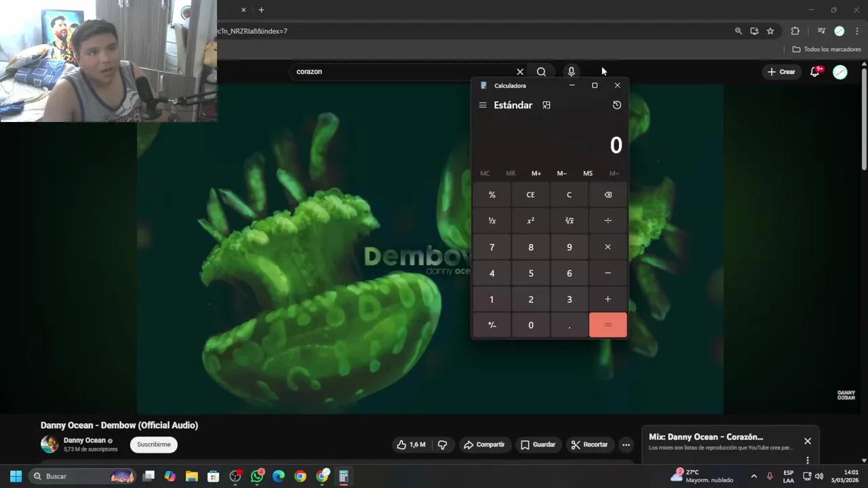Open the Calculator history panel

(616, 105)
